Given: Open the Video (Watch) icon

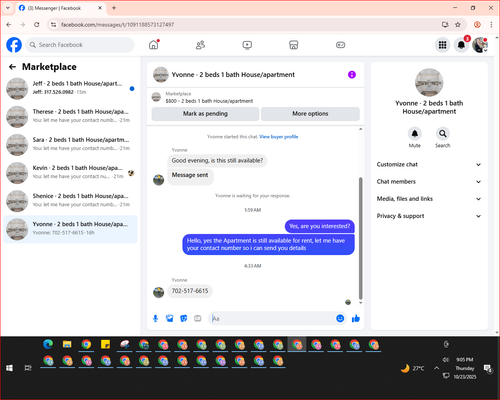Looking at the screenshot, I should (x=247, y=45).
